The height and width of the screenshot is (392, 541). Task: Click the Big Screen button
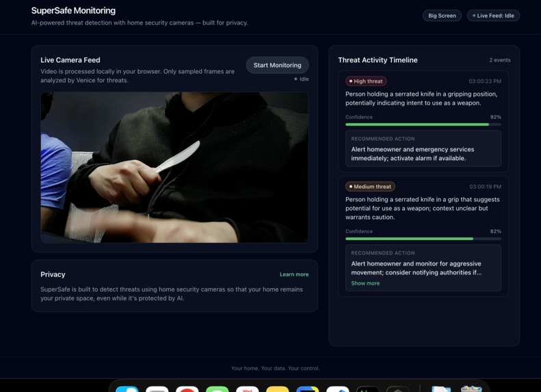point(442,16)
